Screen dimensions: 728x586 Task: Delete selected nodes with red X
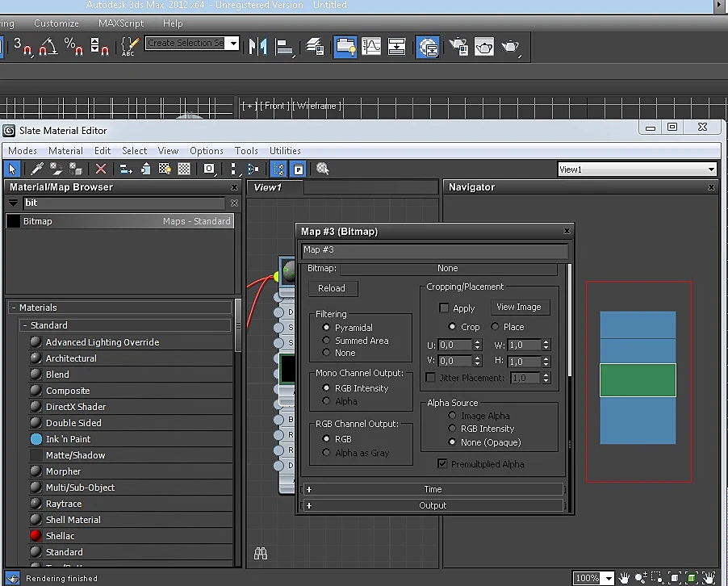click(101, 169)
